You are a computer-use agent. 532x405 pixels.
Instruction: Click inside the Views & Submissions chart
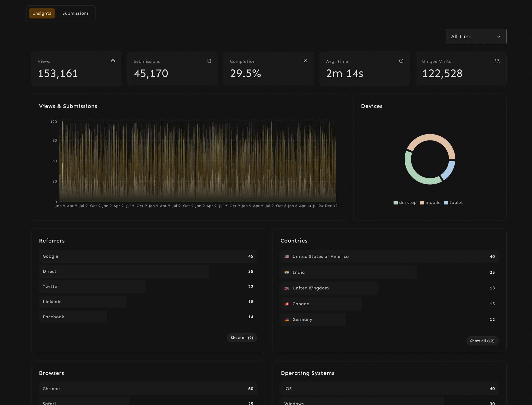tap(197, 161)
